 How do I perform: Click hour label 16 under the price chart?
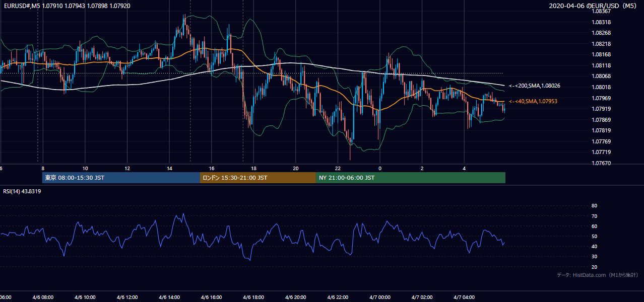pos(212,168)
